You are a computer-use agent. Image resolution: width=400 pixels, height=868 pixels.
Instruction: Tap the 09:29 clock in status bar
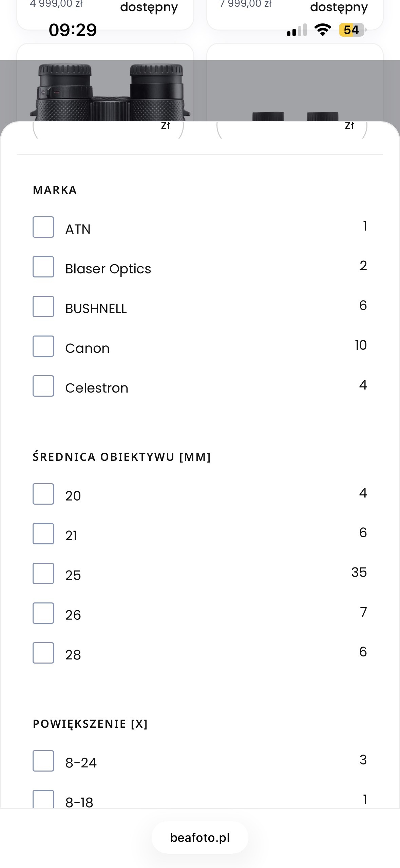(x=73, y=30)
